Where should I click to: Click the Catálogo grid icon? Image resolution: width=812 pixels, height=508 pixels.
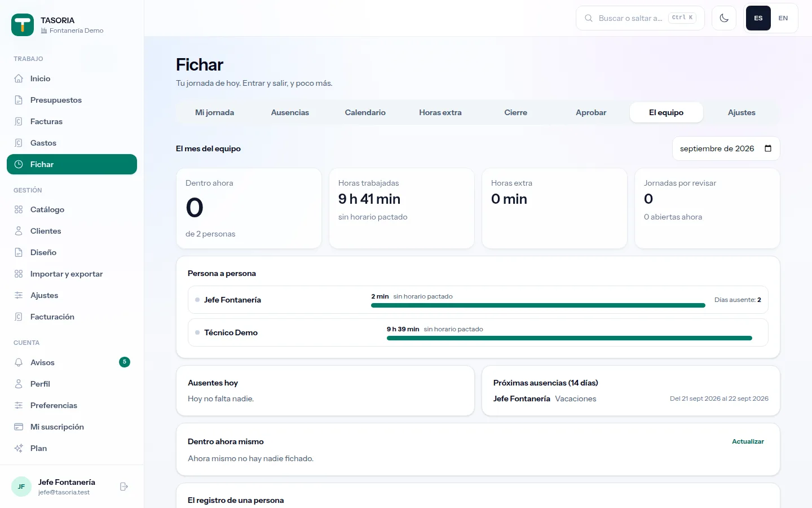(x=19, y=209)
